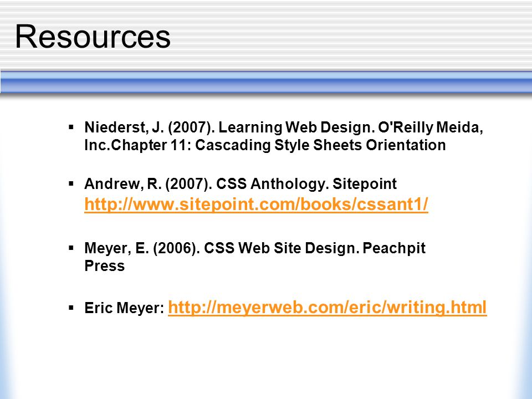Select the bullet marker before Eric Meyer
This screenshot has height=399, width=532.
coord(71,308)
